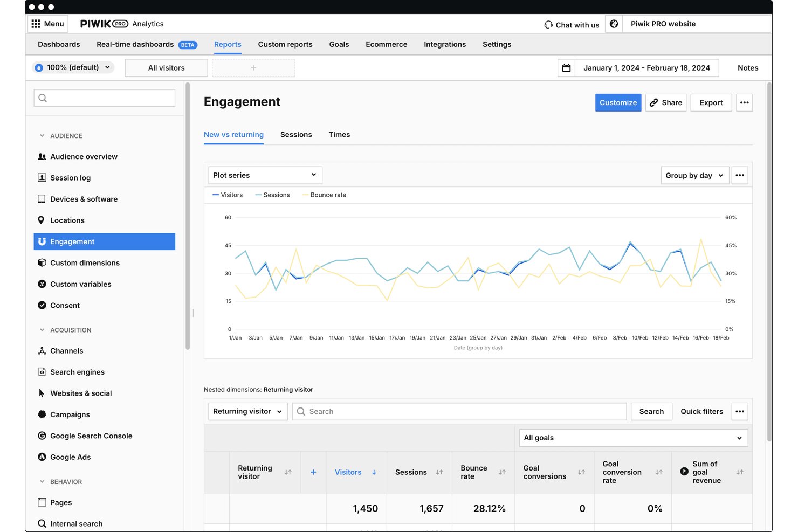The width and height of the screenshot is (798, 532).
Task: Open the Returning visitor dimension dropdown
Action: click(248, 411)
